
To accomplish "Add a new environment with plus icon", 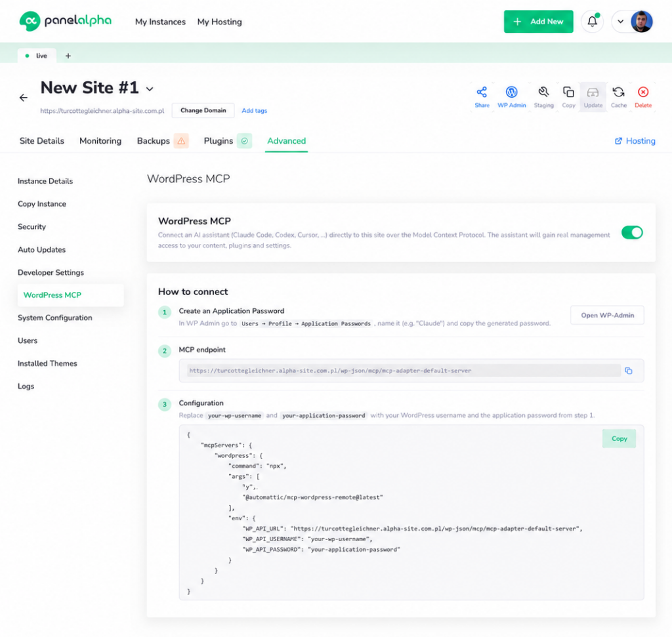I will click(68, 56).
